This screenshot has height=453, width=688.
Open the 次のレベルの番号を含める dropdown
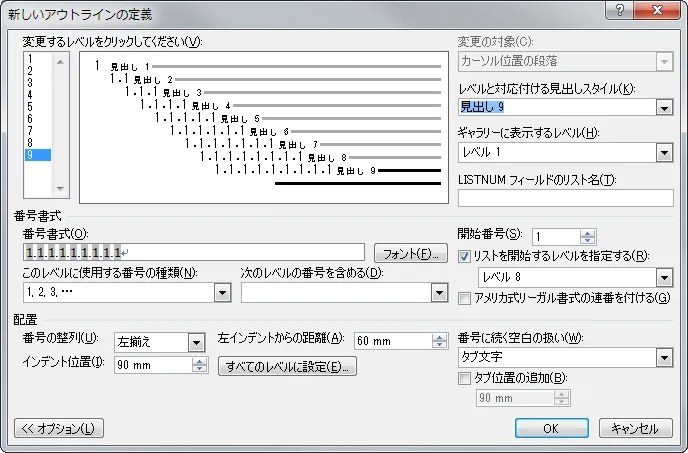tap(439, 292)
